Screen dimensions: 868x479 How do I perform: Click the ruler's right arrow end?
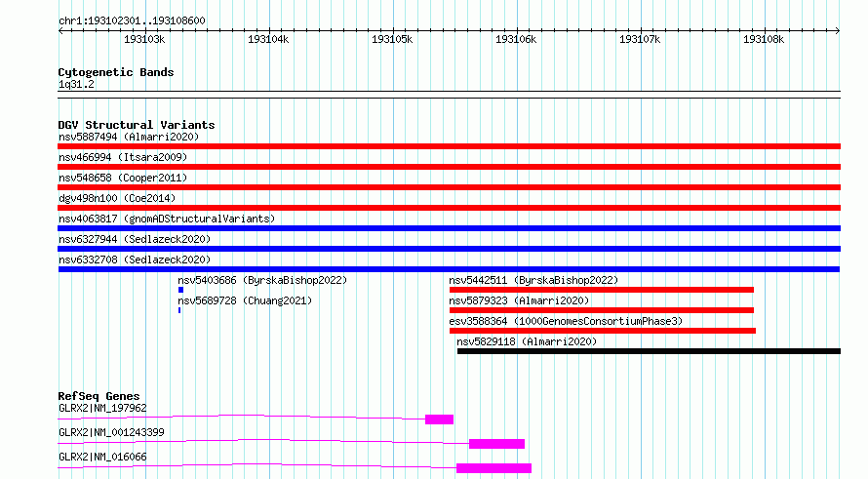click(x=838, y=31)
